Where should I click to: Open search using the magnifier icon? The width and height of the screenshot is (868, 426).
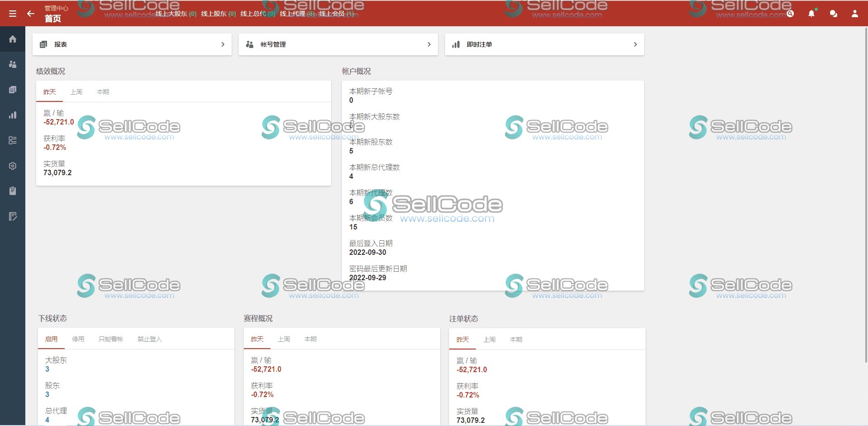(790, 14)
